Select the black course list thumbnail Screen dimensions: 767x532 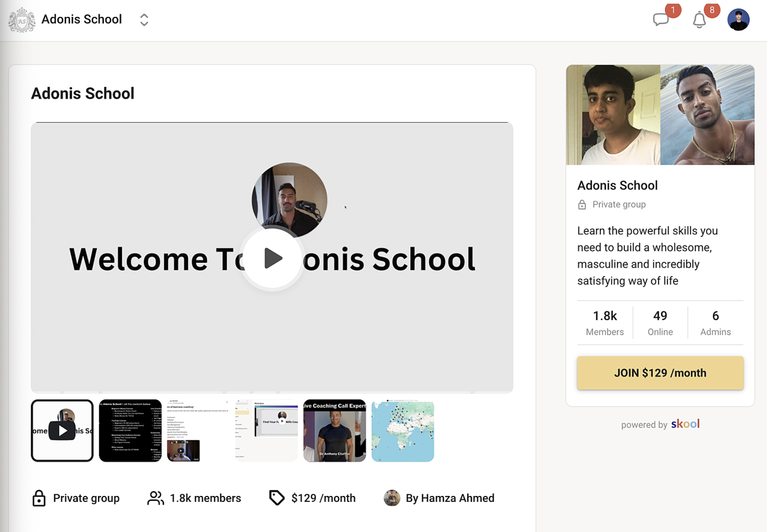(130, 430)
